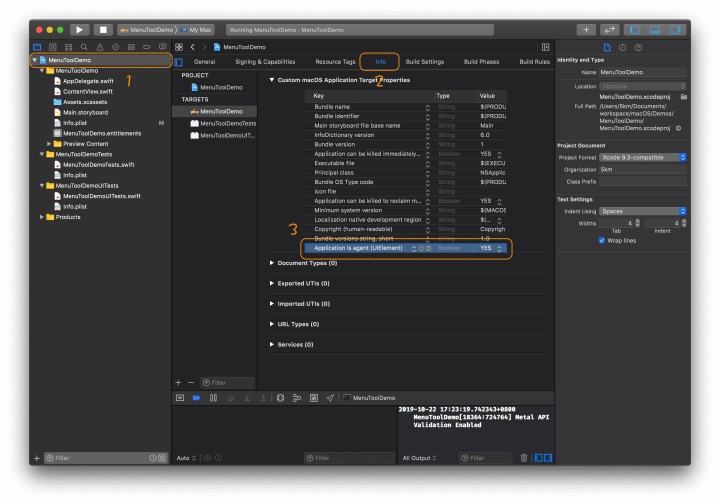Open the Debug navigator icon
The width and height of the screenshot is (720, 504).
pyautogui.click(x=131, y=47)
